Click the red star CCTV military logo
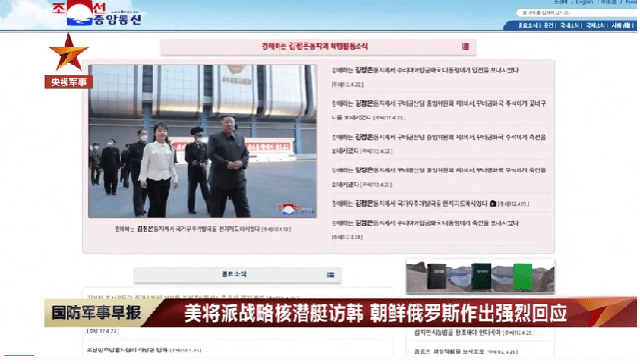This screenshot has height=364, width=640. pos(68,52)
